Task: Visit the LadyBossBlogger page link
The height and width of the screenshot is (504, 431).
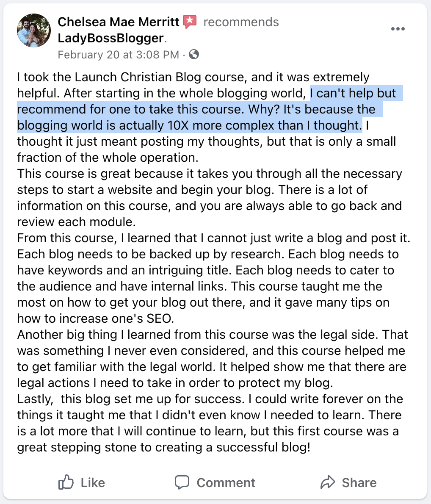Action: coord(111,38)
